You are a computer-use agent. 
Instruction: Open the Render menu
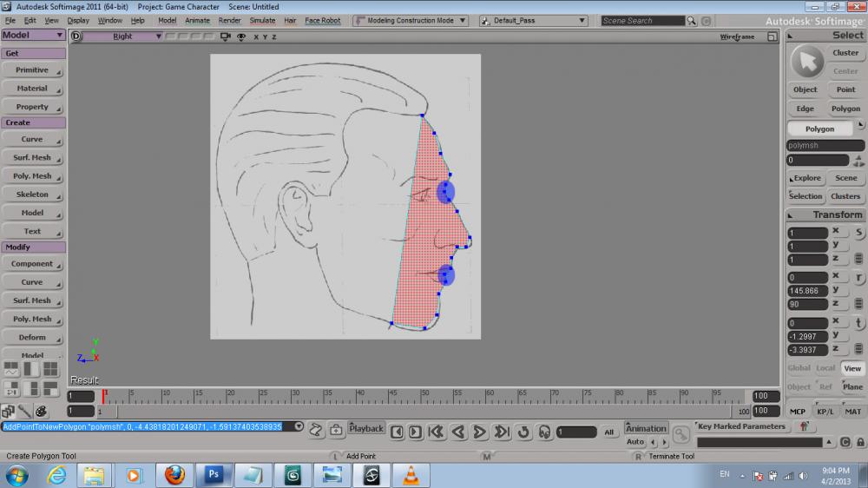[229, 20]
